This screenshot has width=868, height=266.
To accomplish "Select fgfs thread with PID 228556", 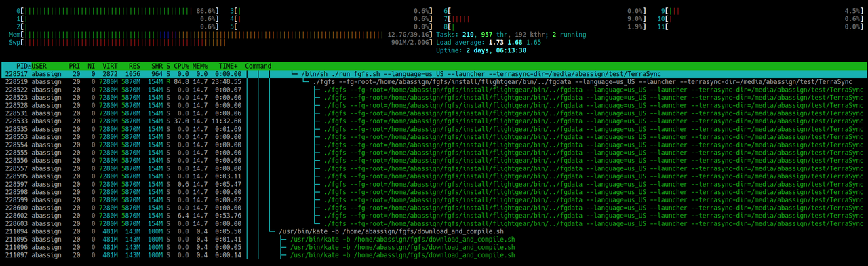I will (x=434, y=160).
